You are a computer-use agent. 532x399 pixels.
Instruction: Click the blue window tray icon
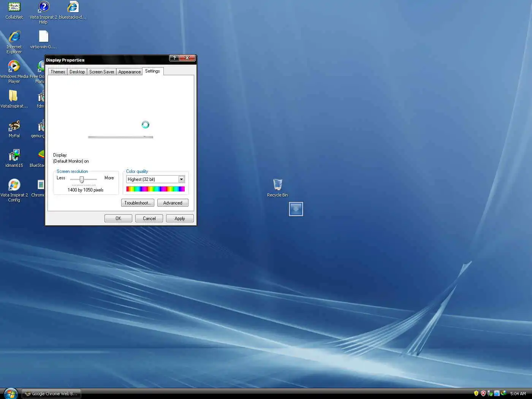[x=497, y=393]
